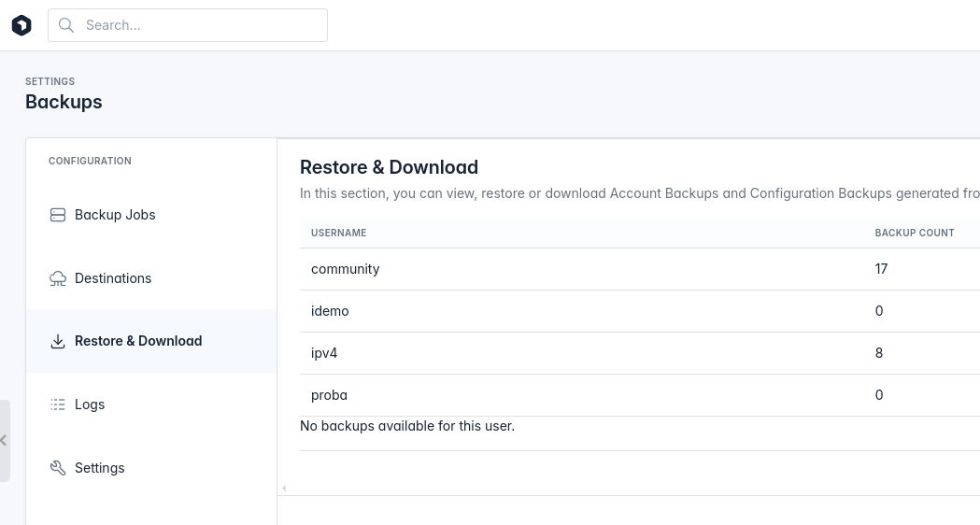Collapse sidebar using left edge chevron
Screen dimensions: 980x525
[4, 441]
